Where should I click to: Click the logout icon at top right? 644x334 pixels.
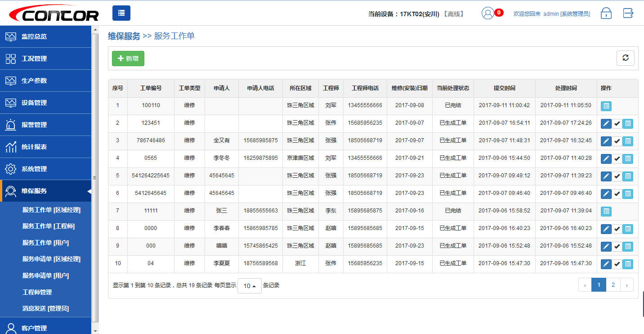click(x=628, y=14)
